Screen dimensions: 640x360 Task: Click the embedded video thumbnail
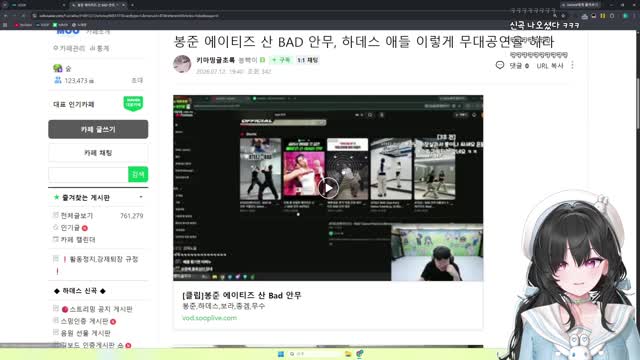pos(328,188)
